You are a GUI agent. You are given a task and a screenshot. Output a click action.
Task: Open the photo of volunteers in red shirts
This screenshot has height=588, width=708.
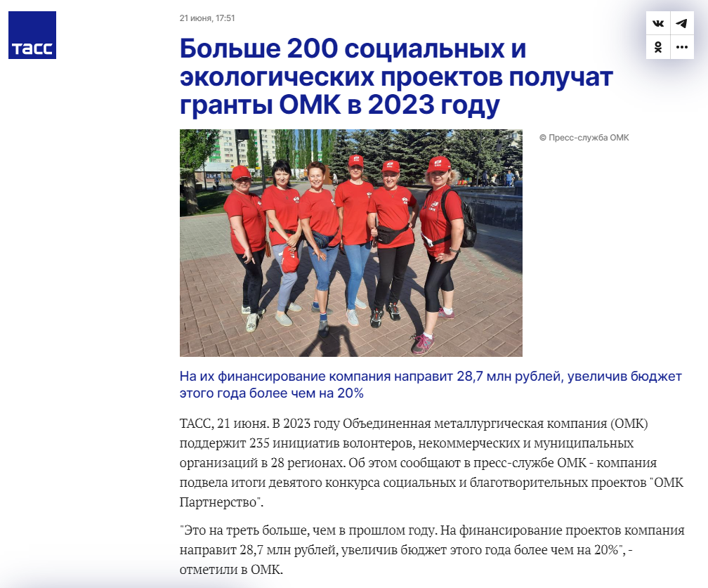(351, 243)
